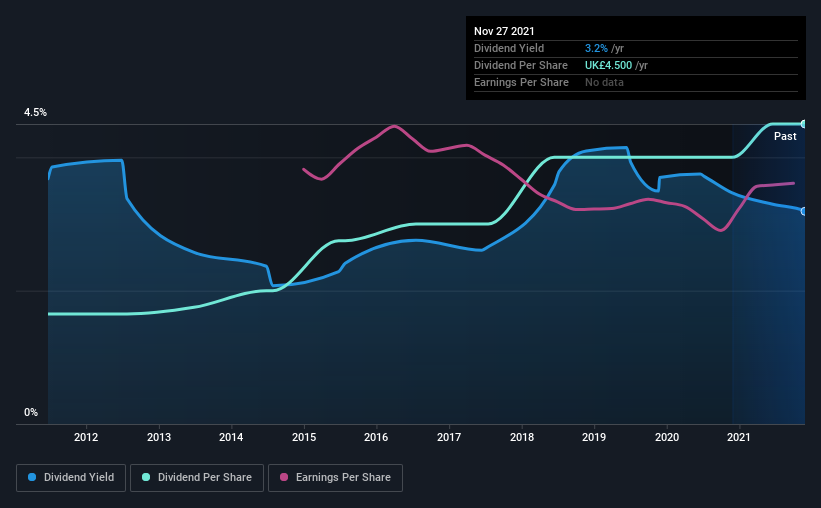This screenshot has width=821, height=508.
Task: Click the Nov 27 2021 tooltip date
Action: pos(504,31)
